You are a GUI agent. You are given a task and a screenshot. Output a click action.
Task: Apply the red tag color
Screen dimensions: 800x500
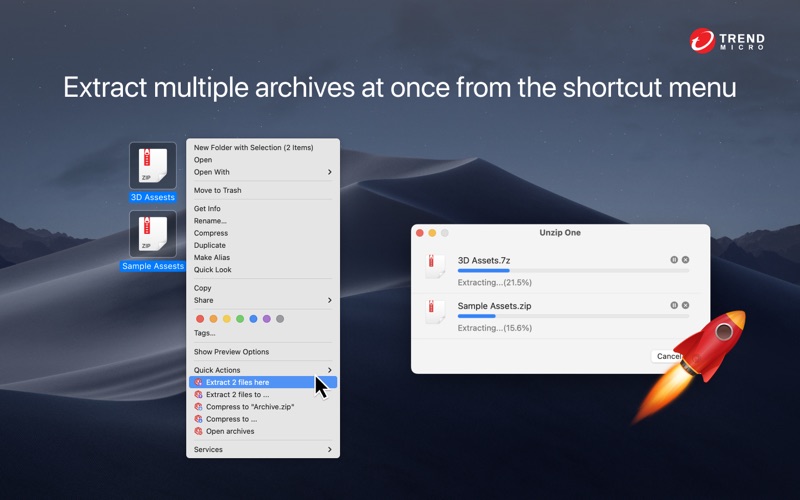[x=200, y=319]
